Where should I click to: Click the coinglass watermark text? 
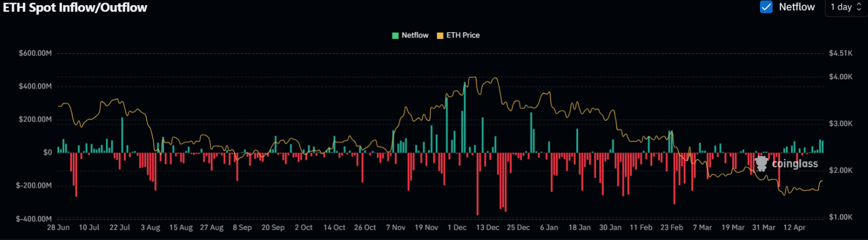[x=794, y=164]
